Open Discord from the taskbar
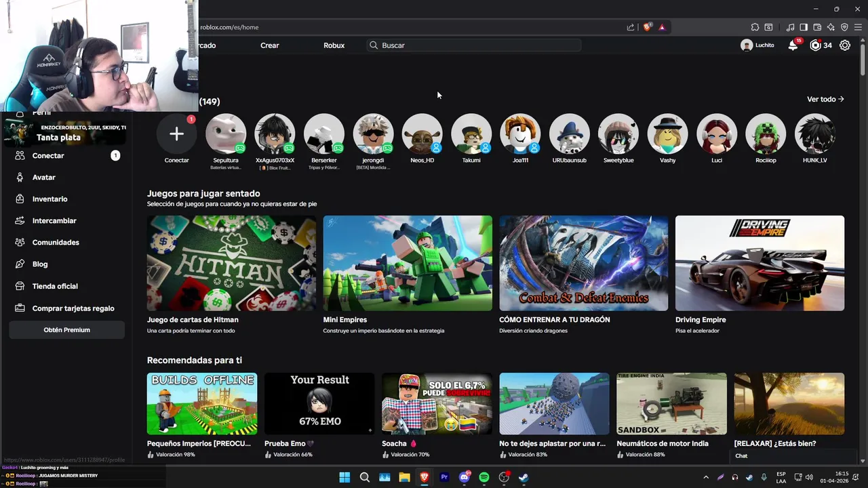Viewport: 868px width, 488px height. pos(465,477)
